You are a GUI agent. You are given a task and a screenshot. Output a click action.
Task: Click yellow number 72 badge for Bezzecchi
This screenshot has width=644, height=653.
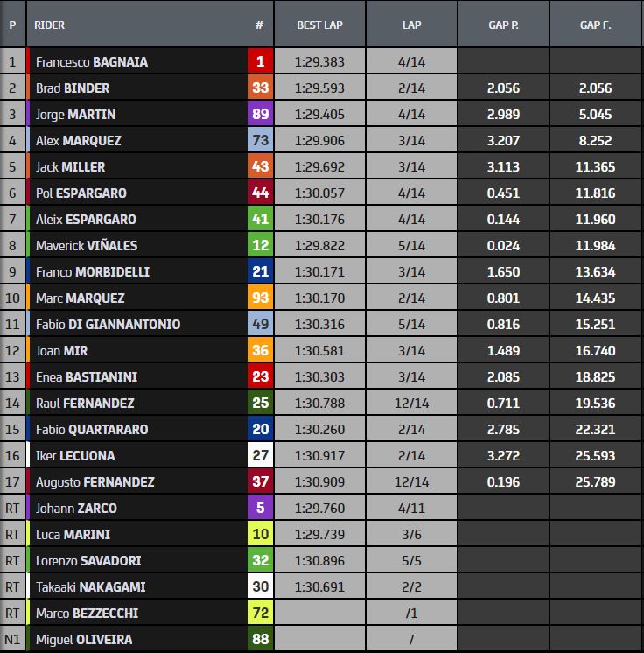coord(260,613)
